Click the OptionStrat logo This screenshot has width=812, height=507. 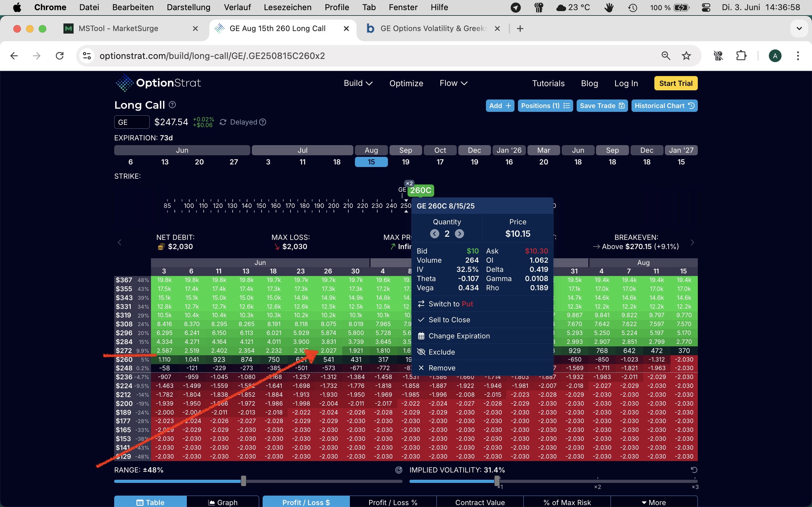click(158, 83)
